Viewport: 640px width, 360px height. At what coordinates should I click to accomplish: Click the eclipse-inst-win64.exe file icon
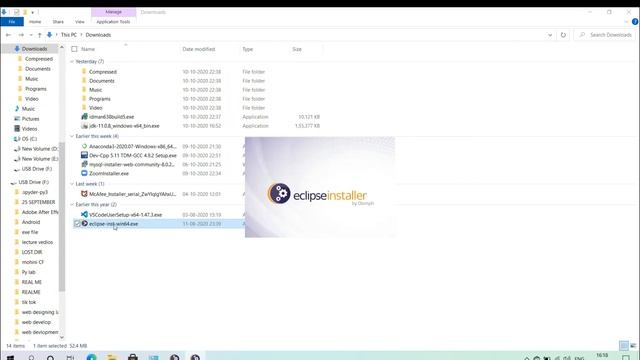(84, 223)
